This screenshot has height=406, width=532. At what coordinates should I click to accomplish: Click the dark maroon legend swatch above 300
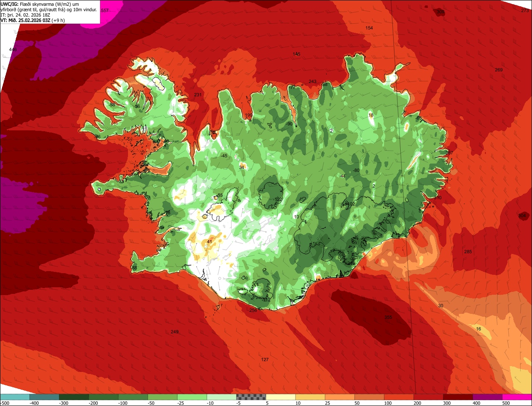tap(458, 397)
